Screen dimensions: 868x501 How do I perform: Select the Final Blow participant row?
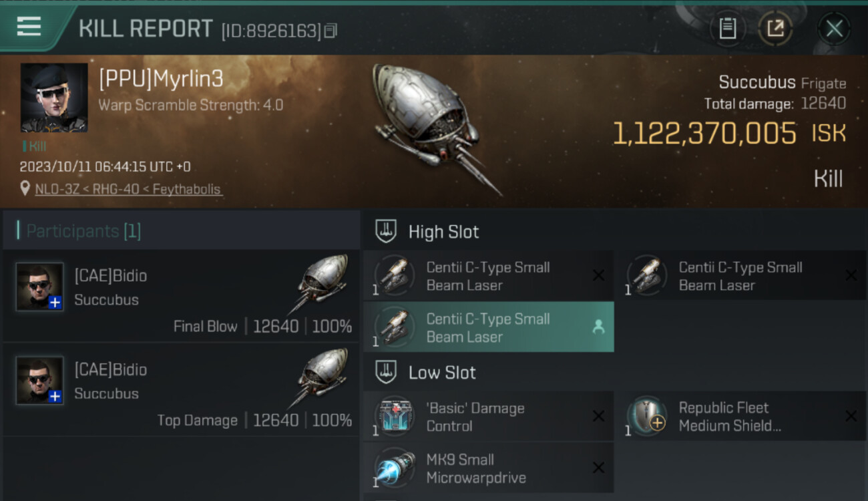click(180, 296)
